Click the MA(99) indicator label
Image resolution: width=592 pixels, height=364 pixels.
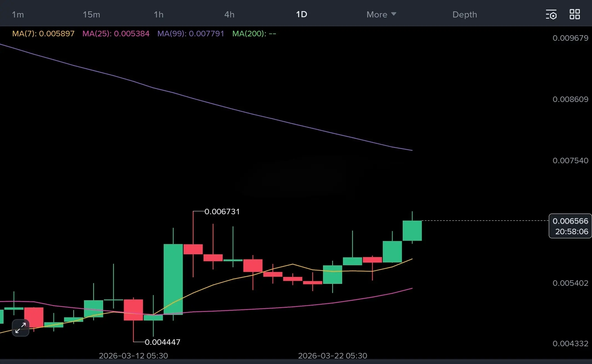click(x=190, y=34)
